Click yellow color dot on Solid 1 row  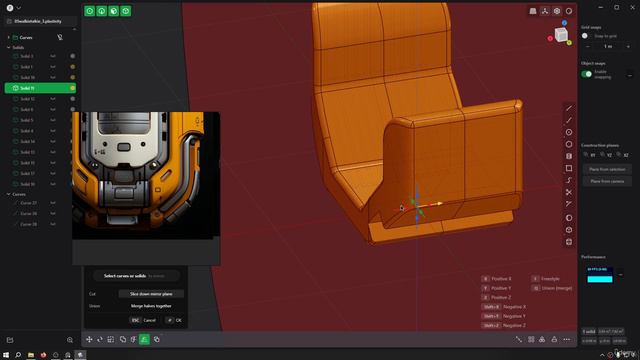[73, 67]
